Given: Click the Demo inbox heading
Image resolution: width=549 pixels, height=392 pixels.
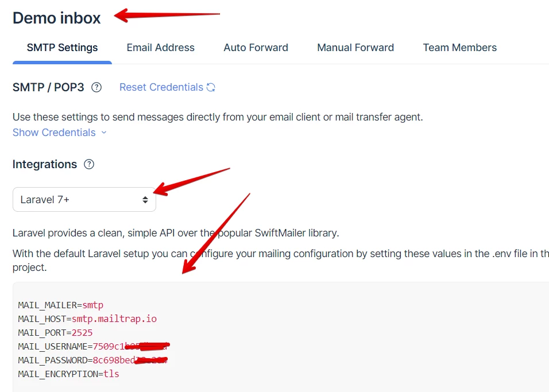Looking at the screenshot, I should (x=56, y=18).
